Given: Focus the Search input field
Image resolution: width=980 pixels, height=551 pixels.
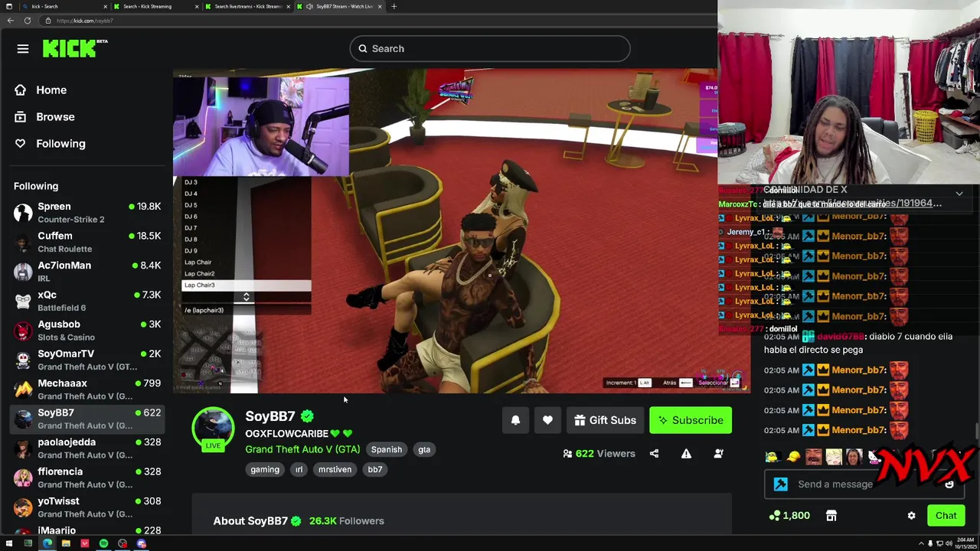Looking at the screenshot, I should point(490,49).
